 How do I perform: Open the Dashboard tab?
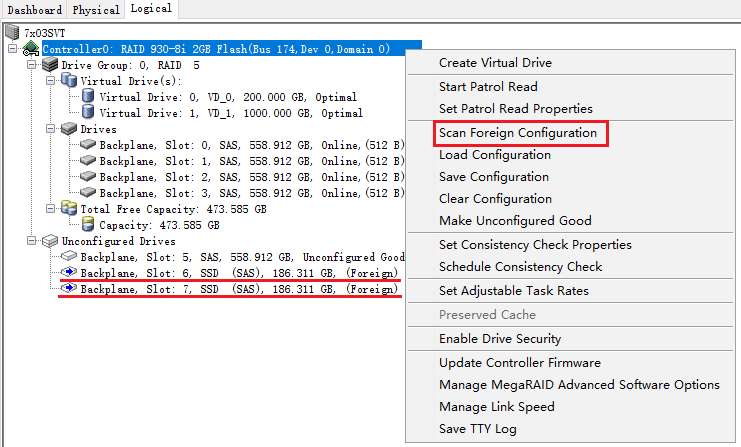[35, 9]
